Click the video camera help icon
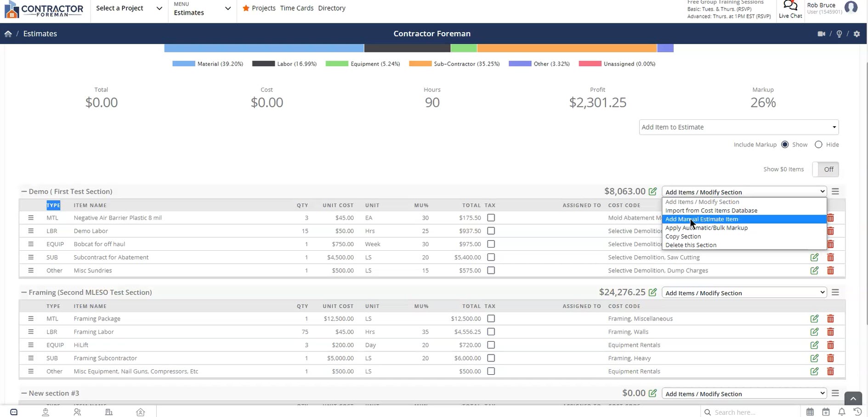 pyautogui.click(x=821, y=34)
